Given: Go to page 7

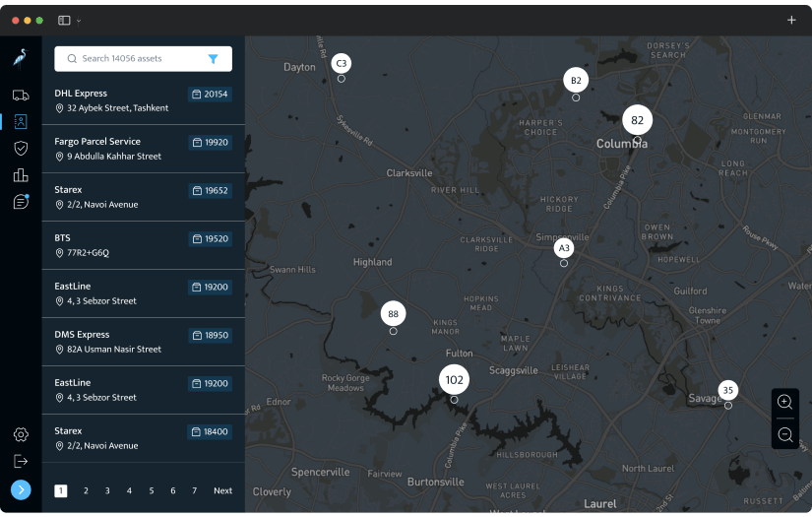Looking at the screenshot, I should [x=194, y=490].
